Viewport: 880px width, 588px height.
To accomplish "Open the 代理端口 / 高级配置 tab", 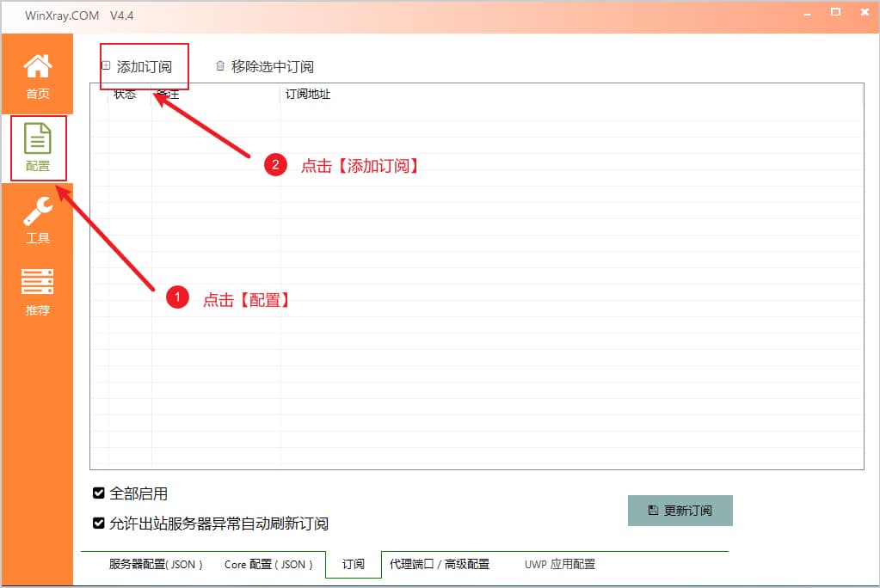I will tap(440, 565).
